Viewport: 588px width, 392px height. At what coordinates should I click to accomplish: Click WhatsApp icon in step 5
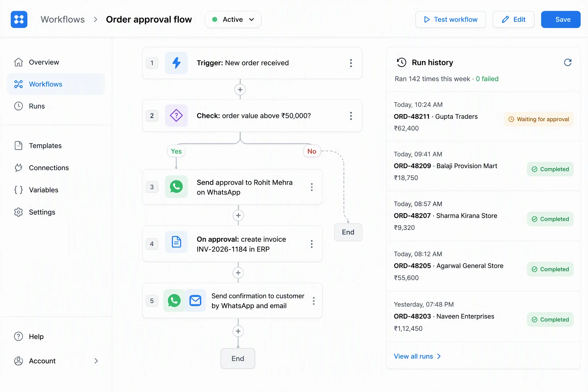[174, 300]
